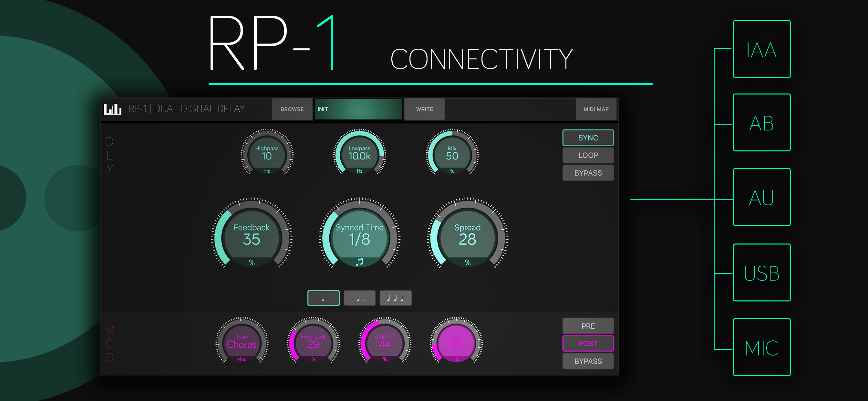Toggle the delay section BYPASS
The image size is (868, 401).
click(x=588, y=173)
